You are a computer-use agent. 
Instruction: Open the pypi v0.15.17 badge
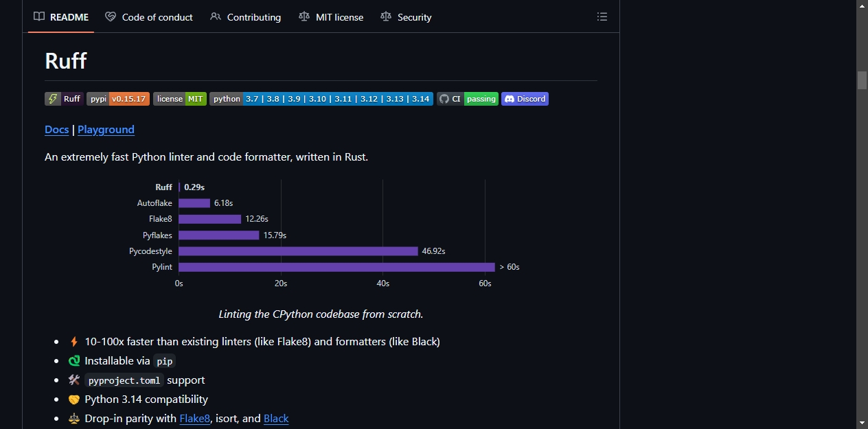click(118, 99)
